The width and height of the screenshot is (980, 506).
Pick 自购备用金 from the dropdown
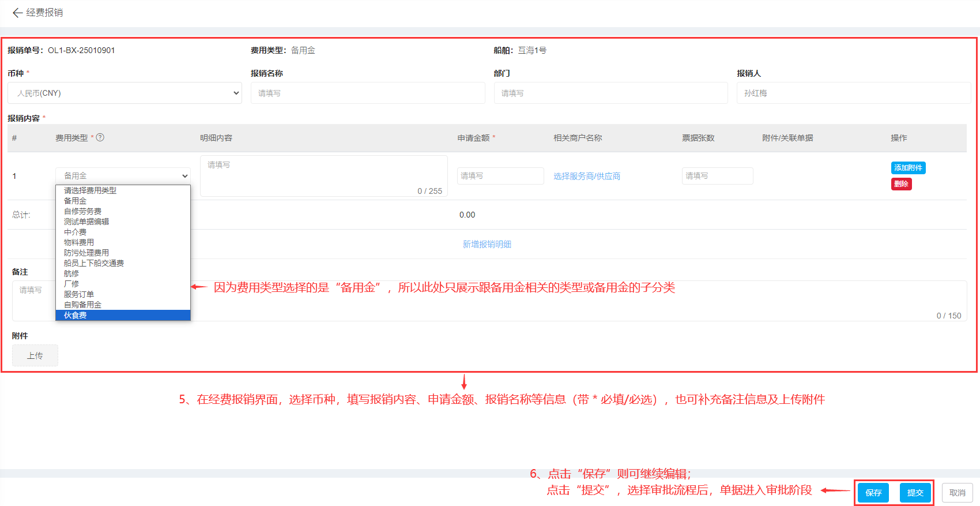[123, 305]
